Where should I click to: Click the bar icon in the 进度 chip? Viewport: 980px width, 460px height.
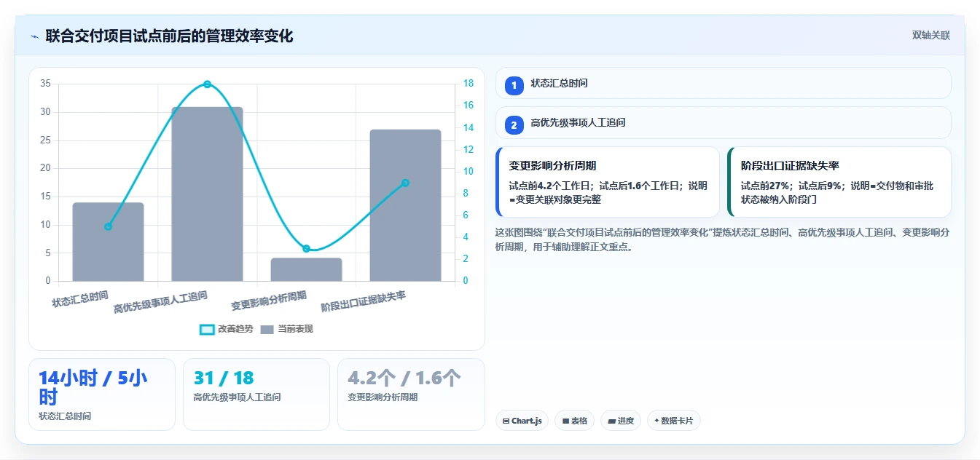(x=611, y=421)
